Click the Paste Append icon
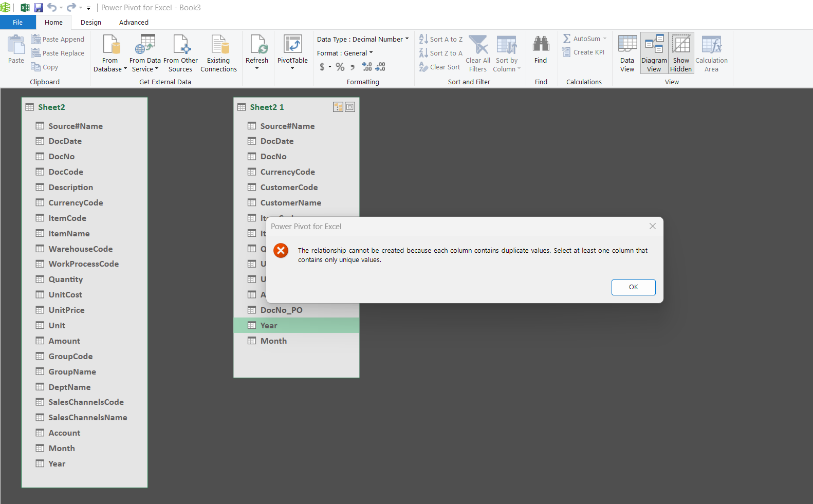This screenshot has width=813, height=504. click(x=36, y=39)
